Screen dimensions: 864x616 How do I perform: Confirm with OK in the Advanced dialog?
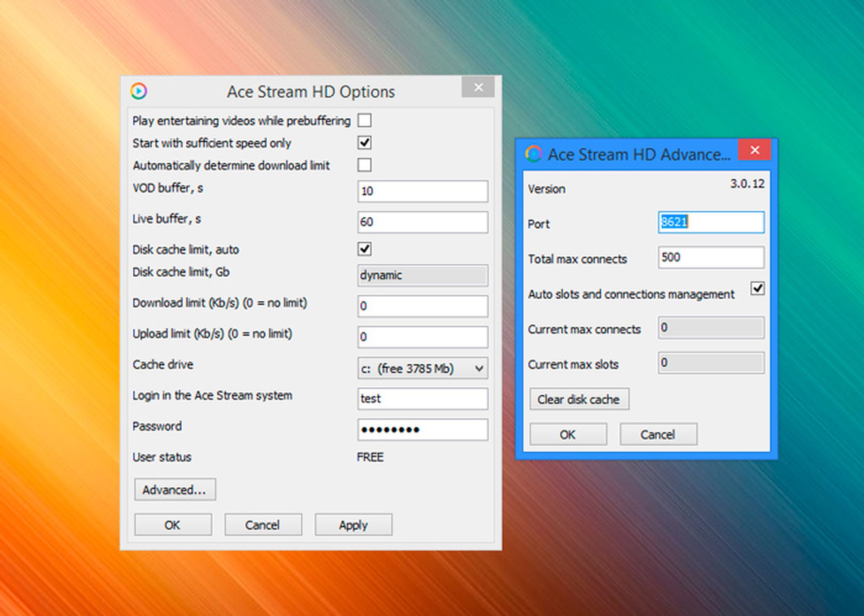click(568, 434)
